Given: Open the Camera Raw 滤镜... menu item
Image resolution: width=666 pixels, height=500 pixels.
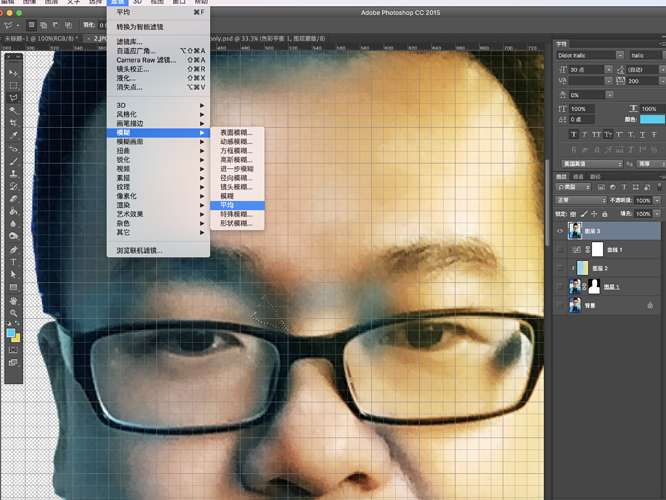Looking at the screenshot, I should click(x=158, y=60).
